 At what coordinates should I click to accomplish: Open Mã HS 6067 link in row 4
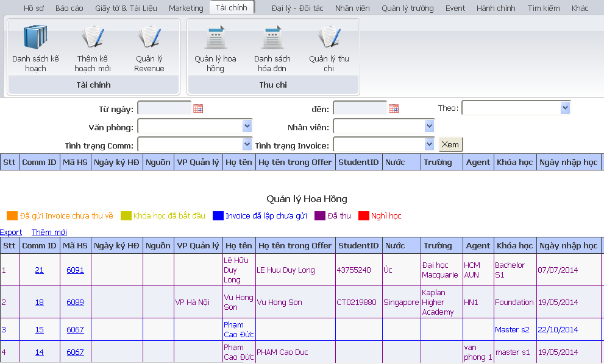click(x=75, y=352)
